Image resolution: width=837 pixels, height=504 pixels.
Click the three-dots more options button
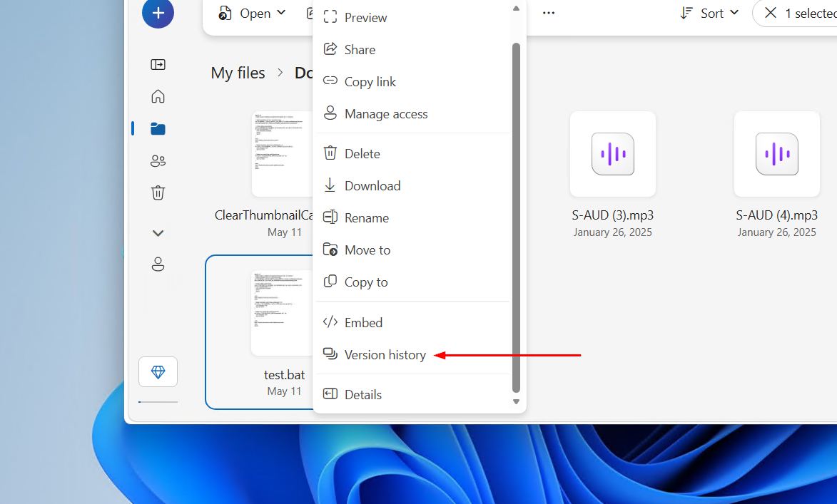tap(549, 13)
